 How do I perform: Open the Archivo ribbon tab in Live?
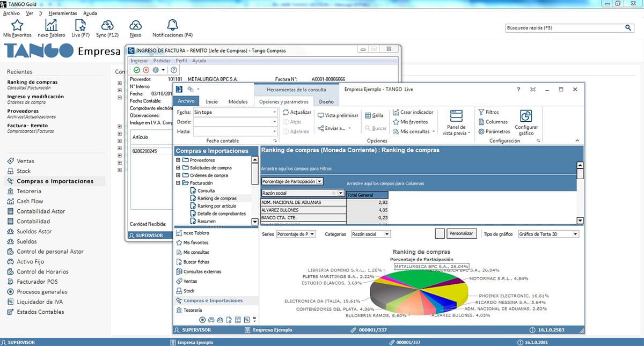186,101
